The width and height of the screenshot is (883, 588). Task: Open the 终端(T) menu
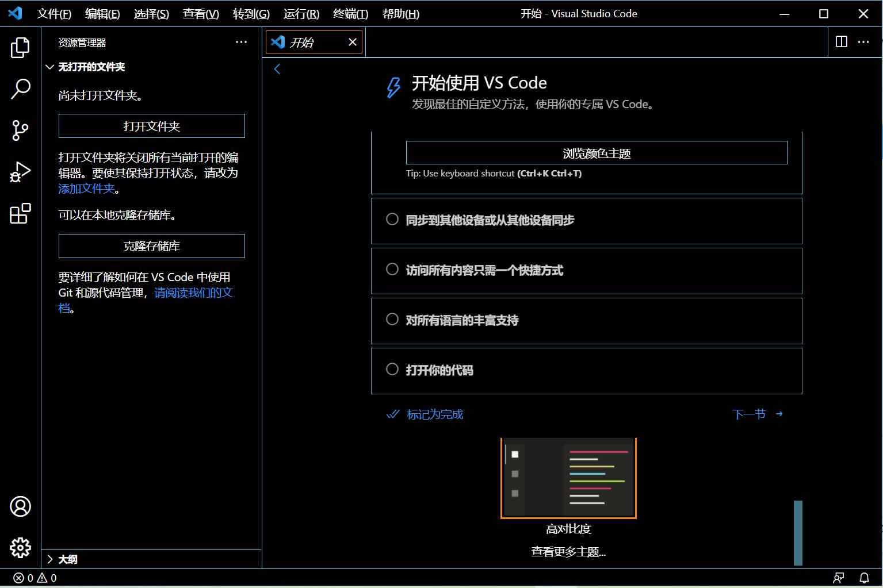point(350,14)
